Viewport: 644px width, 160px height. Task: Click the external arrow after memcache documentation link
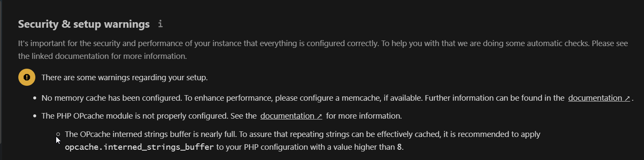(627, 99)
